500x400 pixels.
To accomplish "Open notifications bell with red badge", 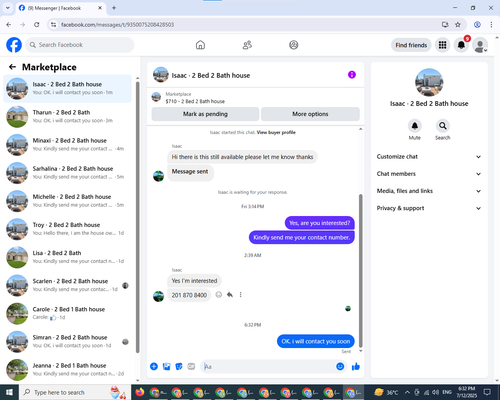I will pyautogui.click(x=461, y=45).
